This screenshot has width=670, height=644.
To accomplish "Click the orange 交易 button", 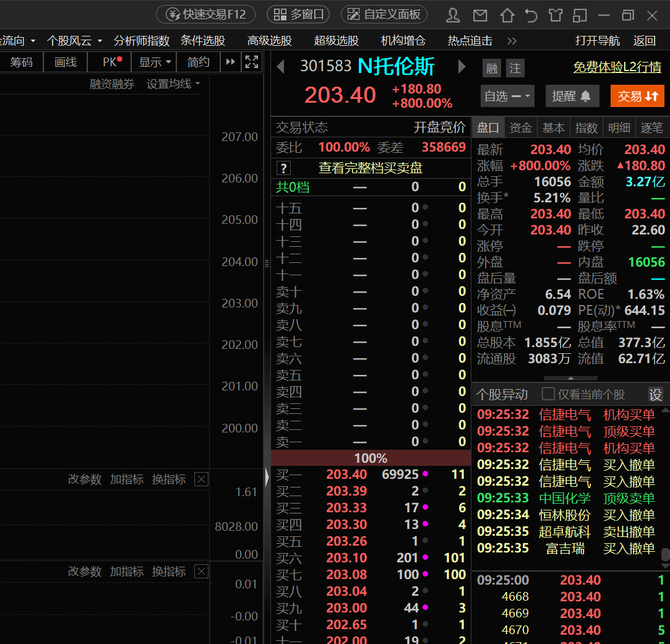I will click(637, 96).
